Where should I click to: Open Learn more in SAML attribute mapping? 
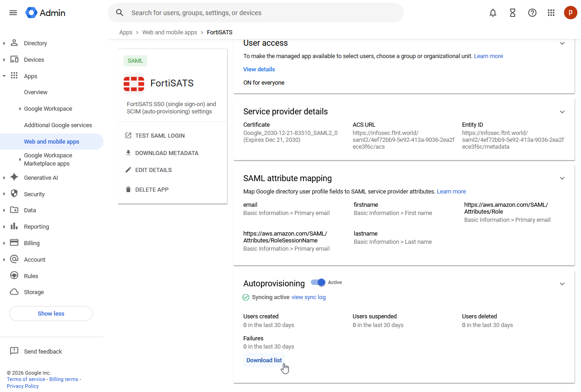click(451, 192)
